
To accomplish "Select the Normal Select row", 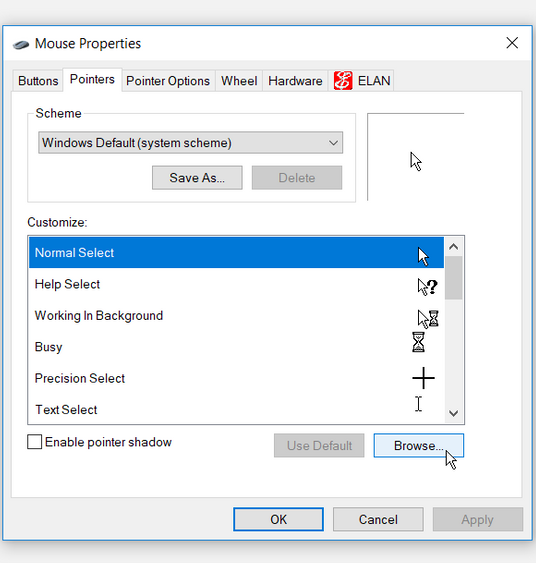I will pyautogui.click(x=236, y=252).
